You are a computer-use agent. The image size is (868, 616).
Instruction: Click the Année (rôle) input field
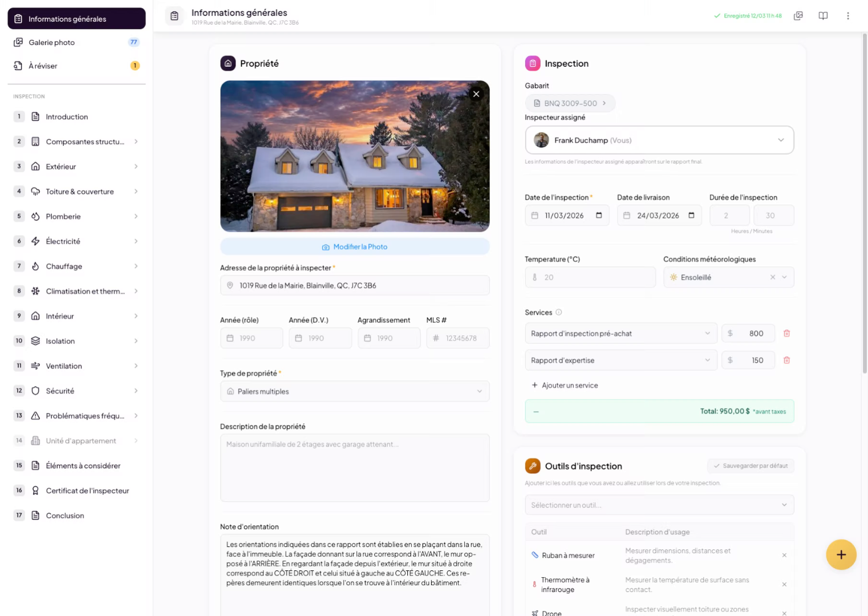pos(252,338)
